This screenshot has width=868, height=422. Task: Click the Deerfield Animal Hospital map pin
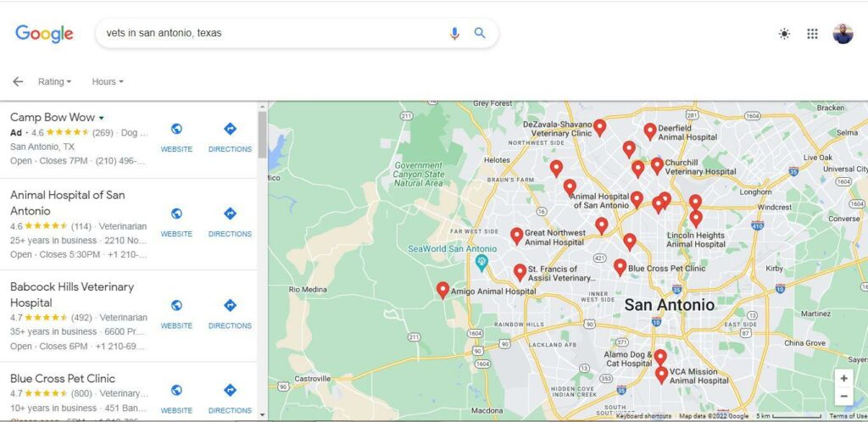click(x=650, y=131)
